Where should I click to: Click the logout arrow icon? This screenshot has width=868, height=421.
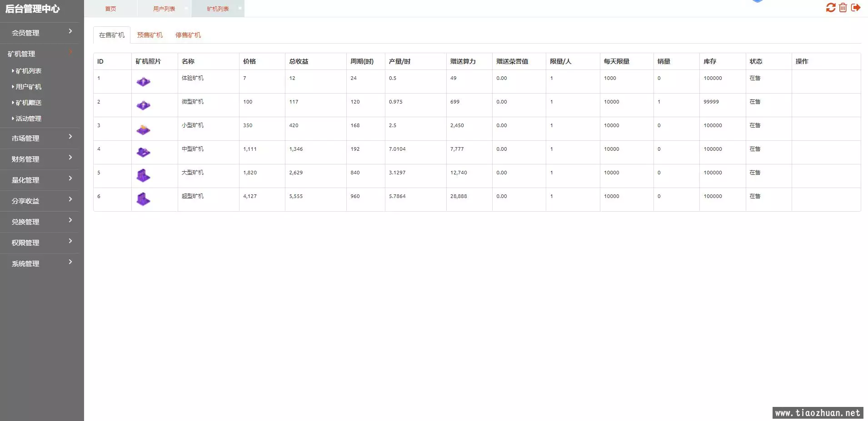click(856, 8)
